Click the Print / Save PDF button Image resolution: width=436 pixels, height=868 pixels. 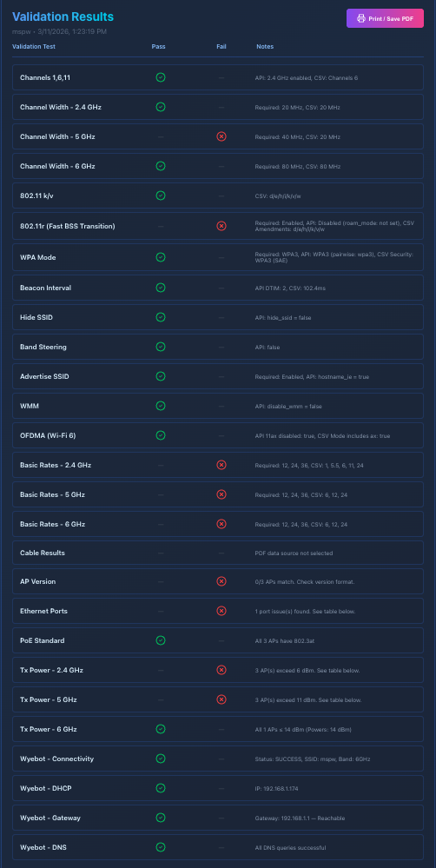385,18
